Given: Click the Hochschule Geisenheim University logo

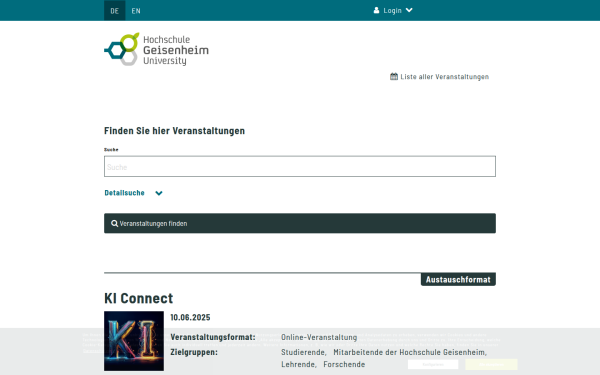Looking at the screenshot, I should 156,49.
